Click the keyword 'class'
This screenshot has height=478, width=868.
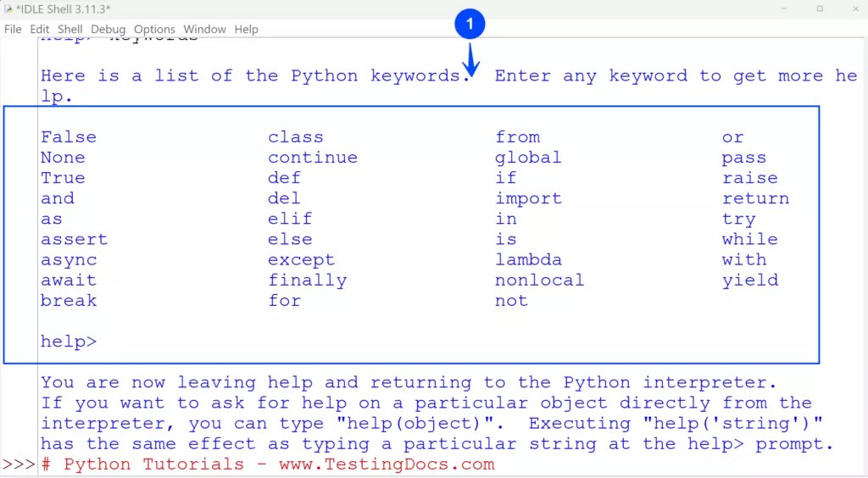[296, 137]
